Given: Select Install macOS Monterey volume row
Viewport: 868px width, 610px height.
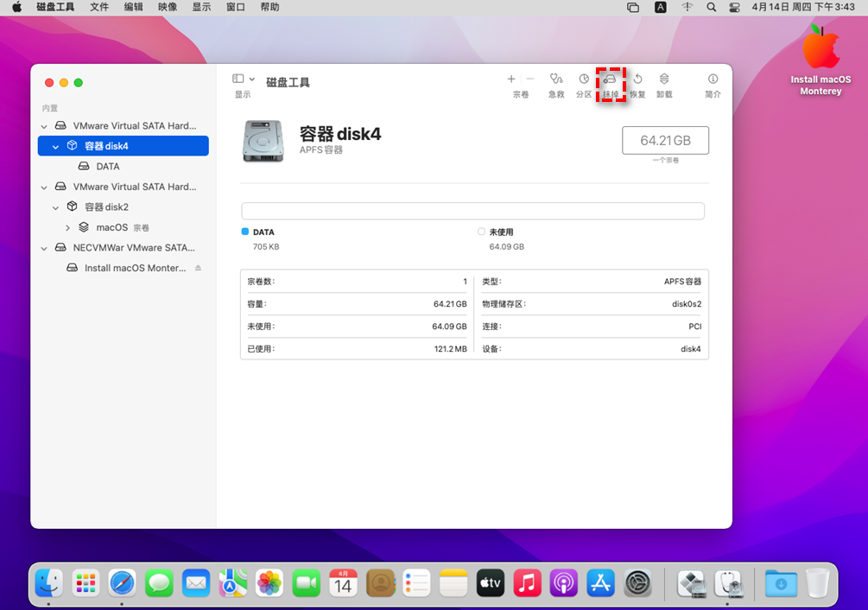Looking at the screenshot, I should [123, 268].
